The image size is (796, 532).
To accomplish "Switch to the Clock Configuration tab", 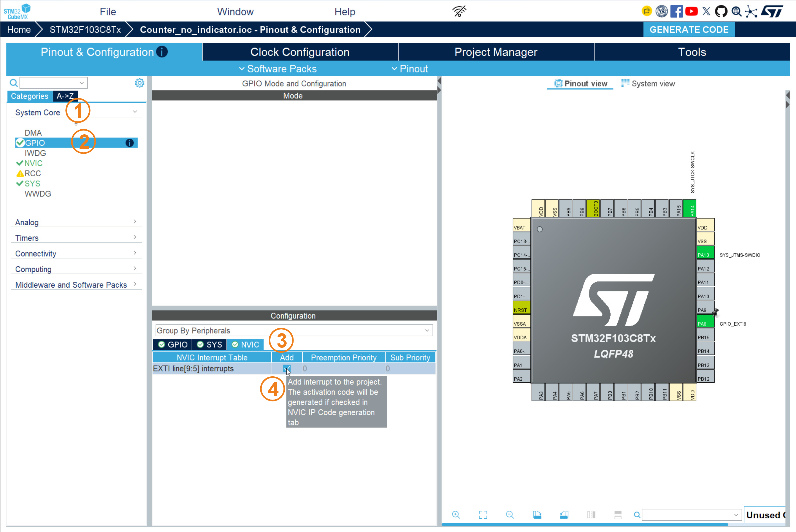I will pos(300,52).
